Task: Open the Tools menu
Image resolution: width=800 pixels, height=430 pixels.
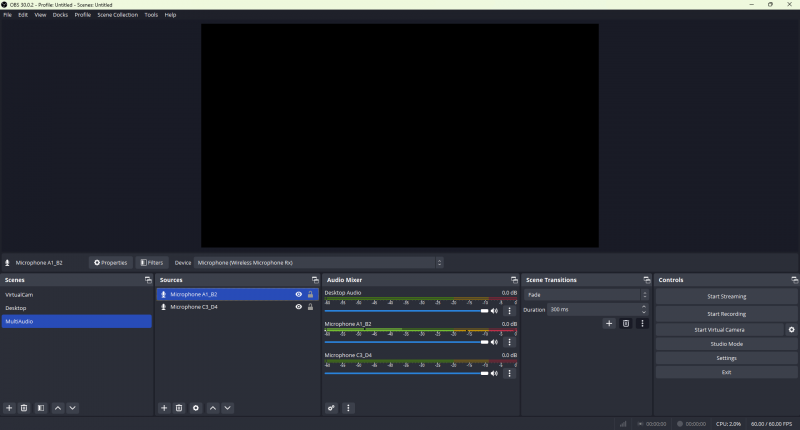Action: pyautogui.click(x=151, y=15)
